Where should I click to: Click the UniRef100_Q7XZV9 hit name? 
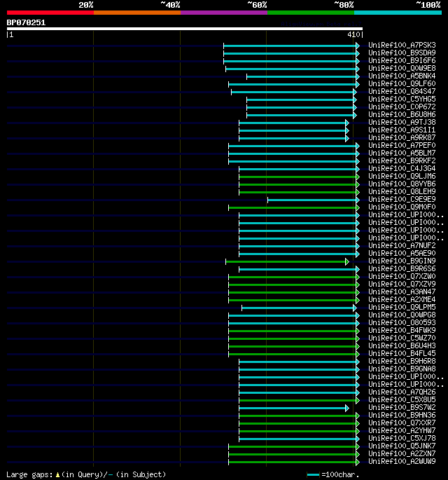(402, 284)
